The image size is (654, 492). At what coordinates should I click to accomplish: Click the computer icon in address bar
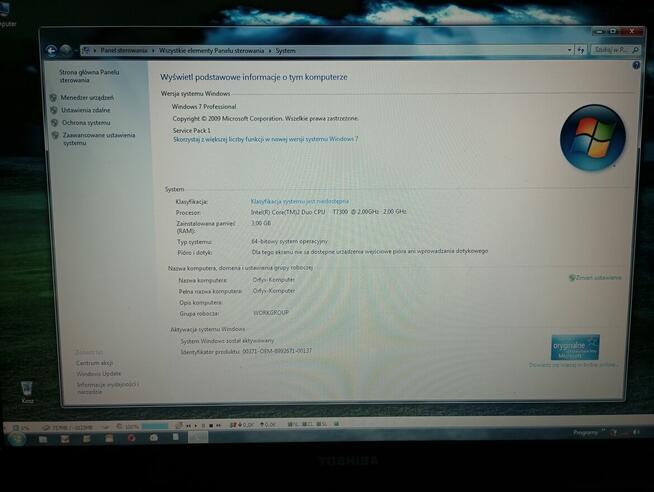tap(86, 50)
